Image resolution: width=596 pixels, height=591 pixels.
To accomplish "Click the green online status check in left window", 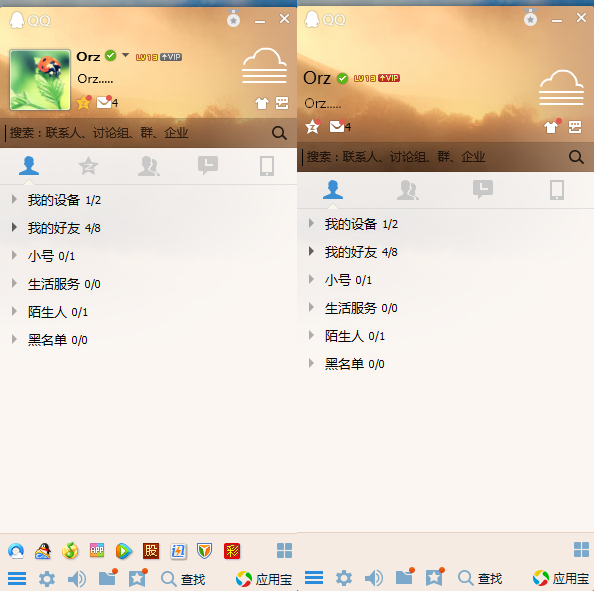I will click(111, 55).
